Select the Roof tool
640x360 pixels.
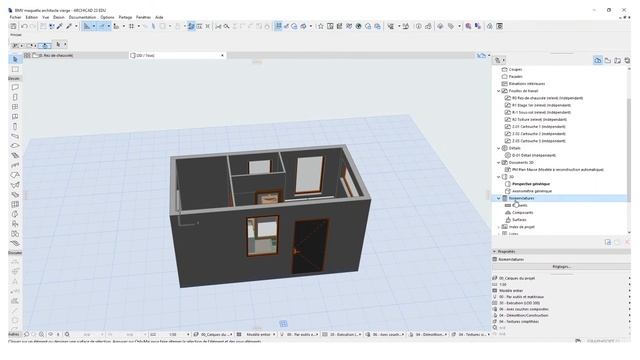pyautogui.click(x=15, y=175)
